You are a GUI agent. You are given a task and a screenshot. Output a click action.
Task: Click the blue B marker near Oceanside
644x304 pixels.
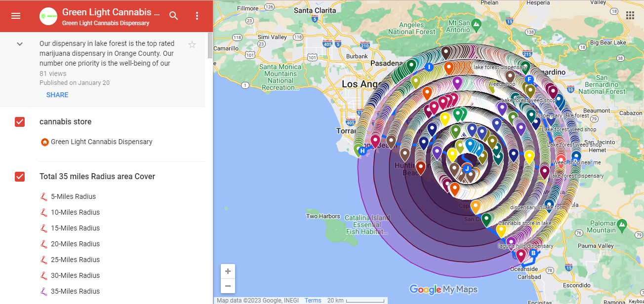pyautogui.click(x=533, y=253)
